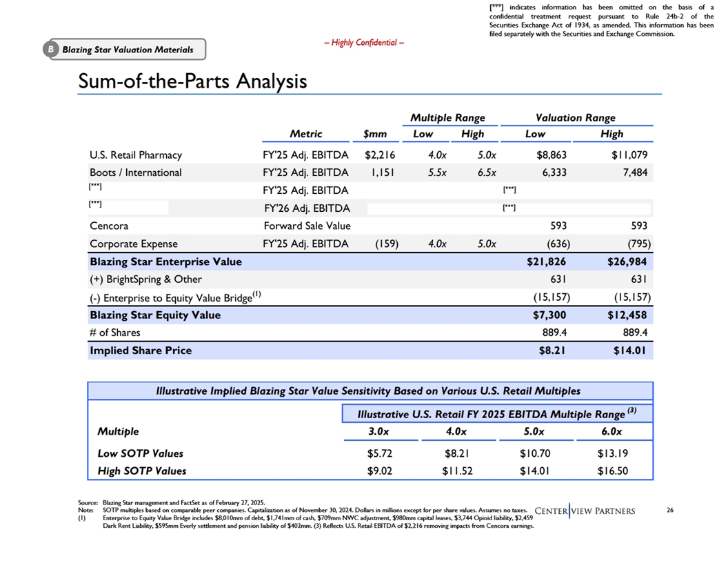Select the High SOTP Values row label
The width and height of the screenshot is (728, 563).
tap(142, 471)
